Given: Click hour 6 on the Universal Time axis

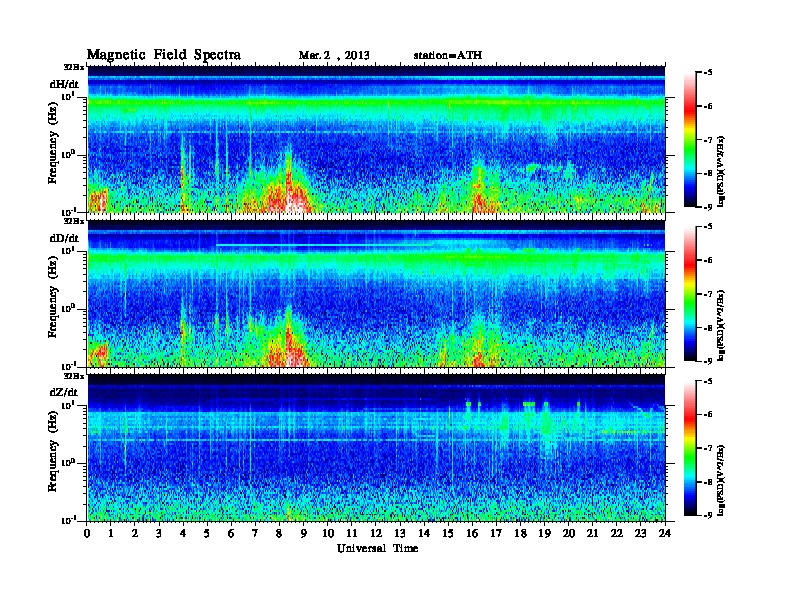Looking at the screenshot, I should pos(231,533).
